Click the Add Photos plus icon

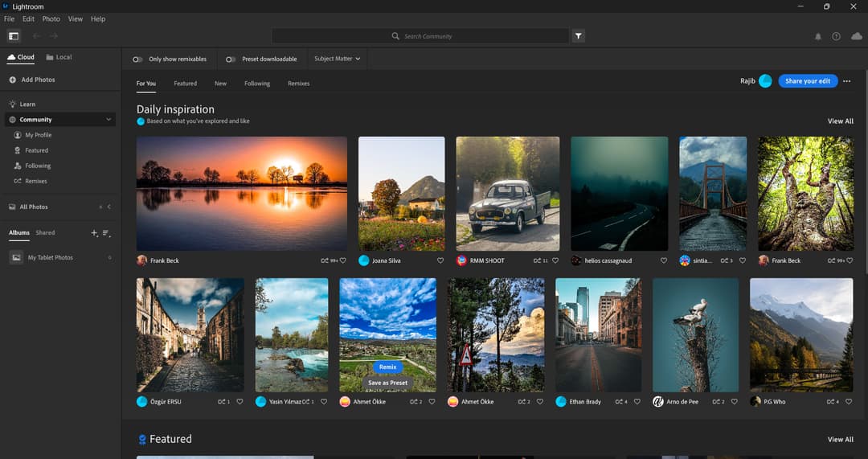(x=12, y=80)
